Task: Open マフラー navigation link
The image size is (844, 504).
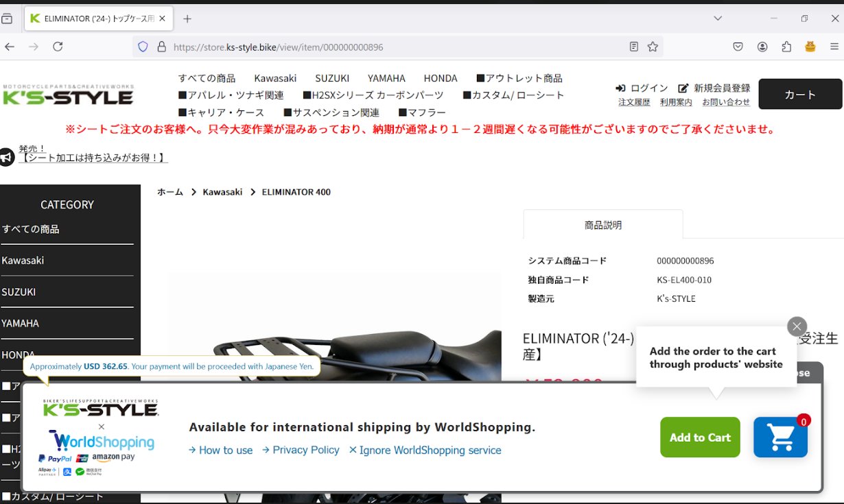Action: 422,112
